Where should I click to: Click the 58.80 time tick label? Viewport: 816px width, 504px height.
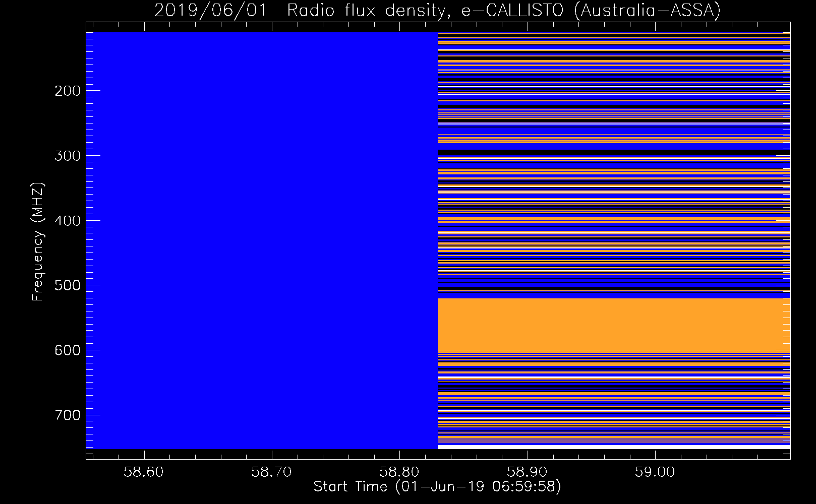(399, 472)
